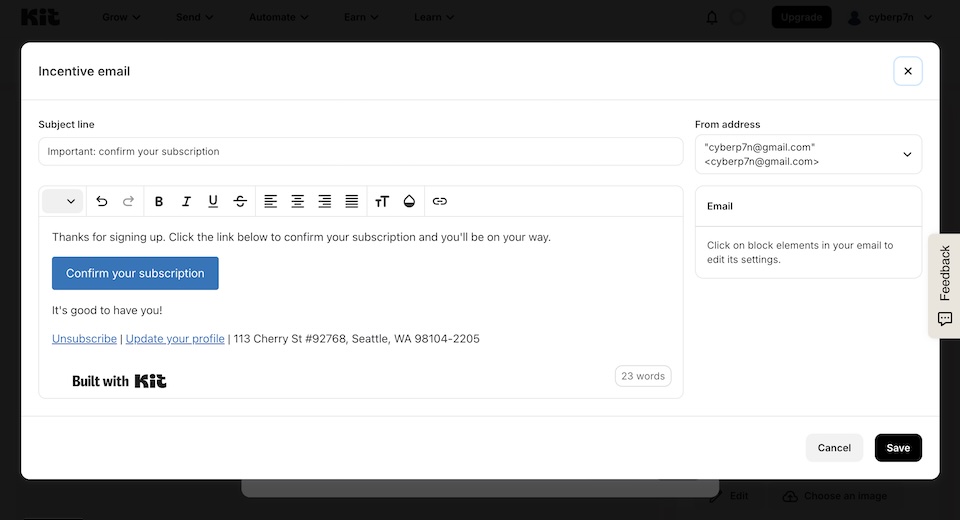Save the incentive email
Screen dimensions: 960x520
(898, 447)
